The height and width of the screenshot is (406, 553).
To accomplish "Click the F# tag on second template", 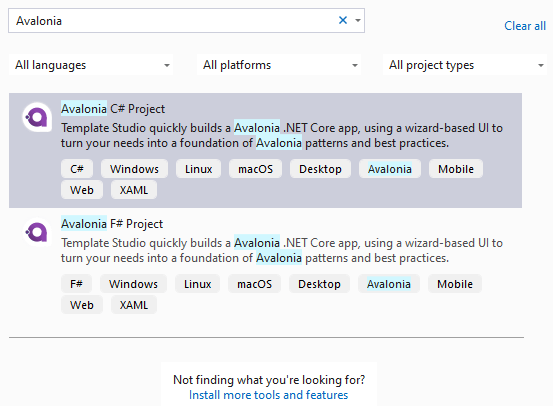I will [76, 284].
